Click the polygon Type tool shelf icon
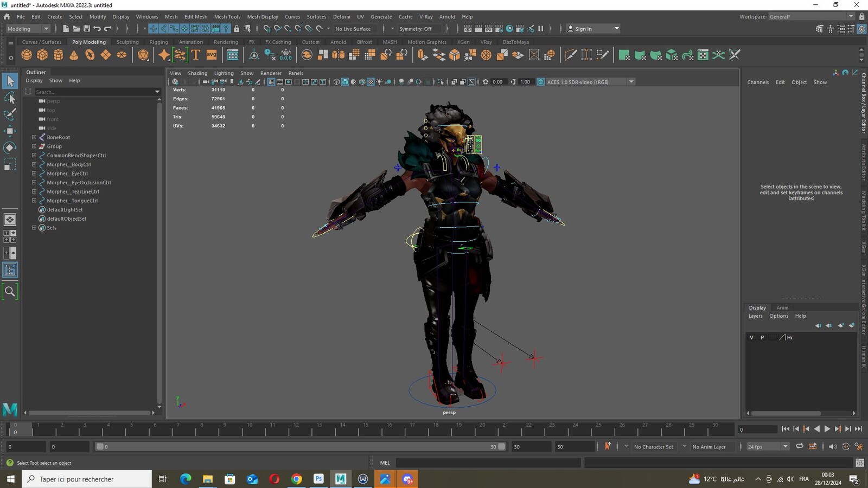 (196, 55)
